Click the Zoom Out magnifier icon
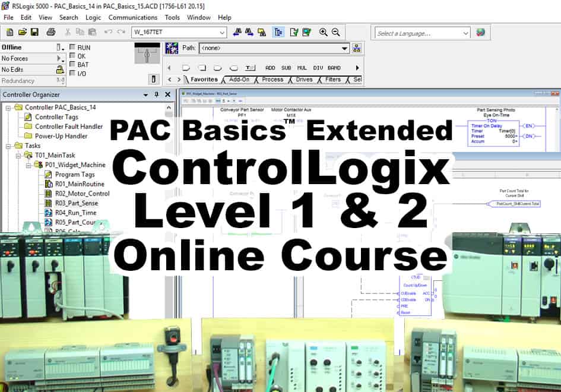This screenshot has width=561, height=392. pos(336,32)
